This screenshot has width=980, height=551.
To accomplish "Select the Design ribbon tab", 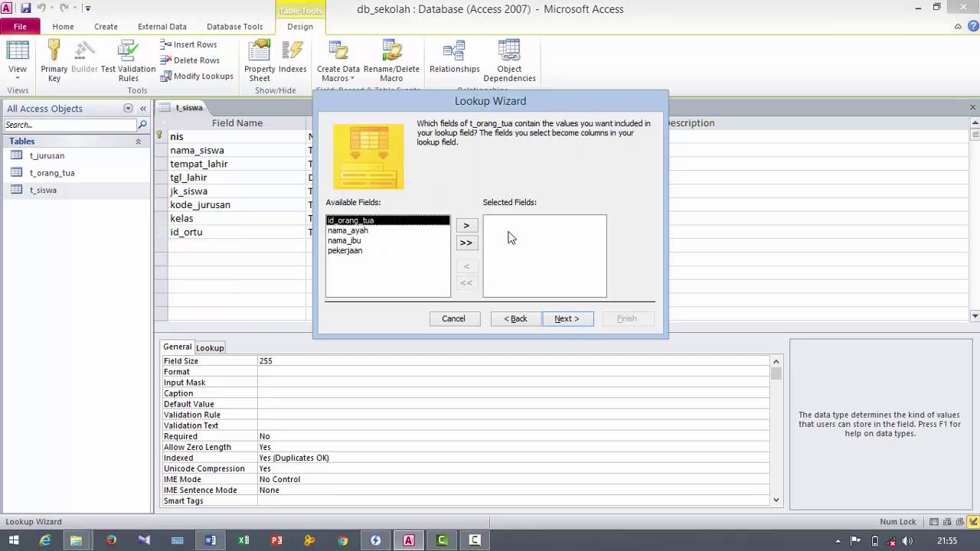I will point(300,26).
